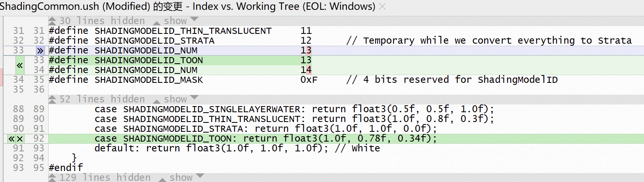Screen dimensions: 644x182
Task: Click the revert arrow on removed line 33
Action: click(40, 51)
